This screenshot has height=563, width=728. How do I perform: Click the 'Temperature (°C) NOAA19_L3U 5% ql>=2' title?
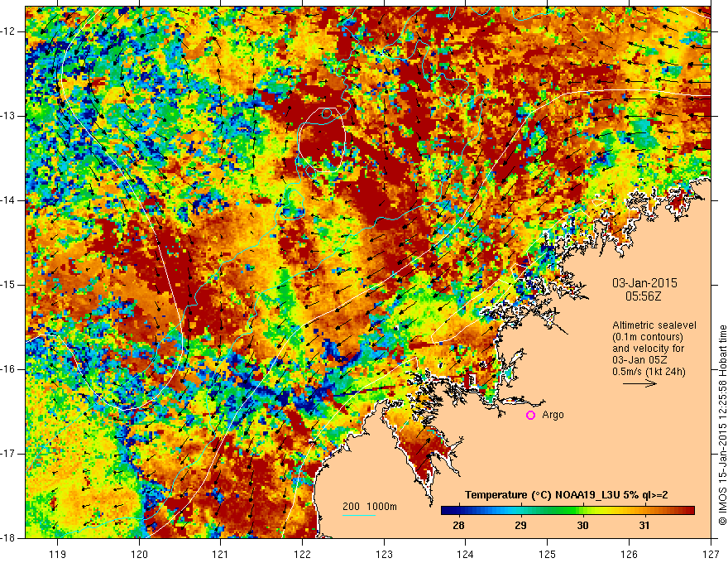point(567,495)
